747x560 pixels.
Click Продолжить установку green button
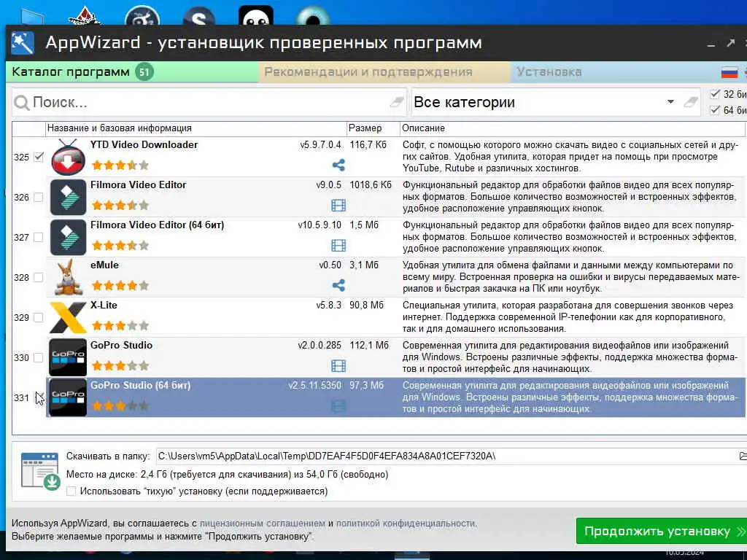click(661, 531)
